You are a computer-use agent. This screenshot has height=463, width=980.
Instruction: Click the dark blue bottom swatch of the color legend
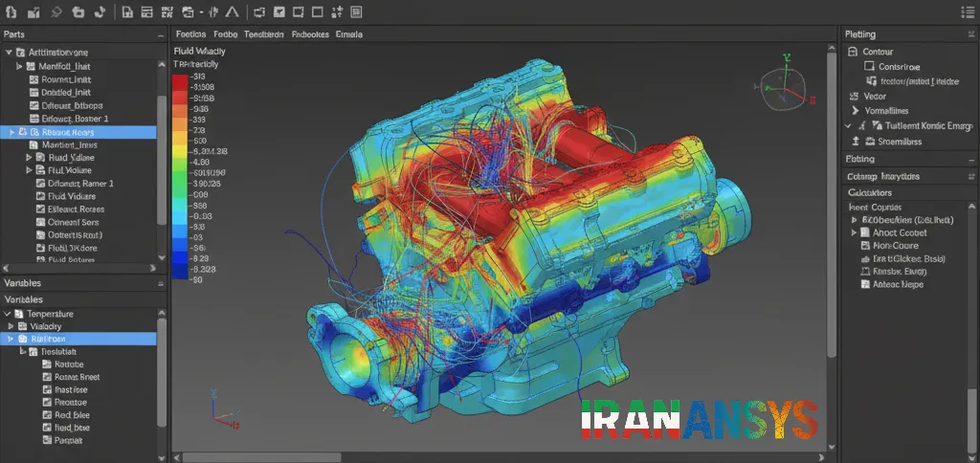(179, 275)
